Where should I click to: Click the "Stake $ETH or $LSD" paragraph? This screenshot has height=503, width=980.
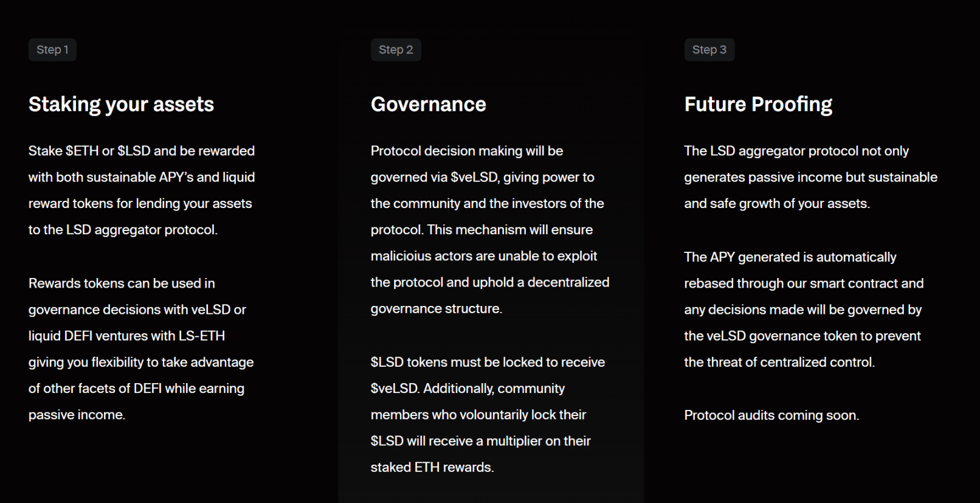point(141,190)
